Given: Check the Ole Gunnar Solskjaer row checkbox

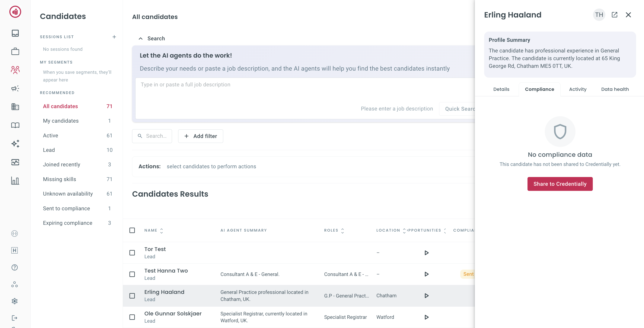Looking at the screenshot, I should pos(132,317).
